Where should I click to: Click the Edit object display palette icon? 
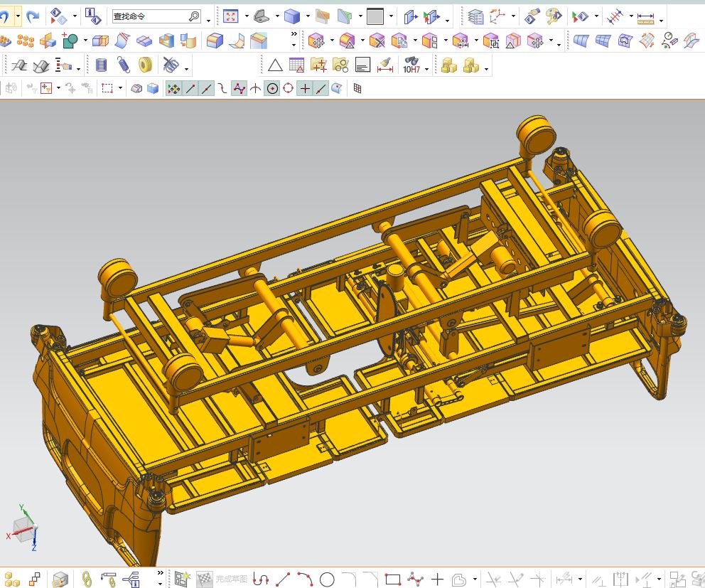[554, 16]
